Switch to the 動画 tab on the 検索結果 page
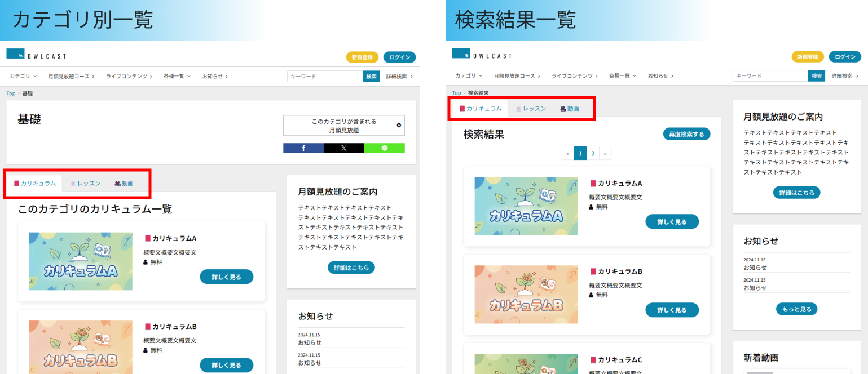Image resolution: width=868 pixels, height=374 pixels. (x=570, y=109)
